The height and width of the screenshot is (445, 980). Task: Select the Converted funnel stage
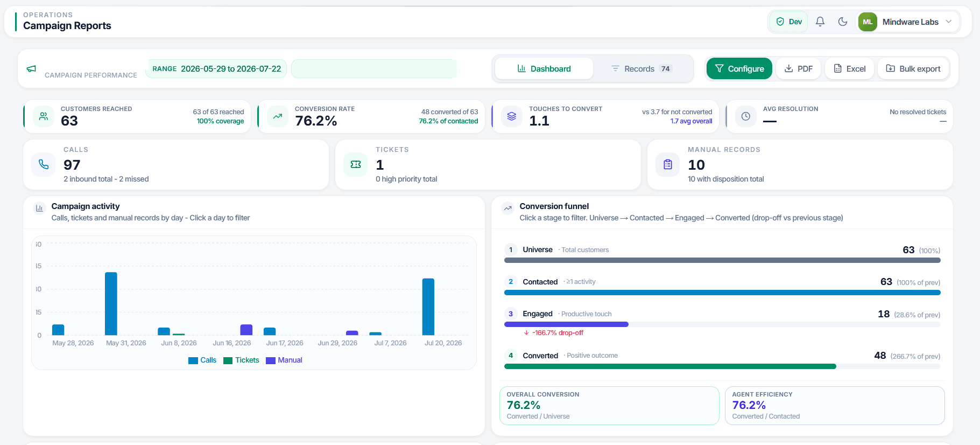tap(722, 359)
